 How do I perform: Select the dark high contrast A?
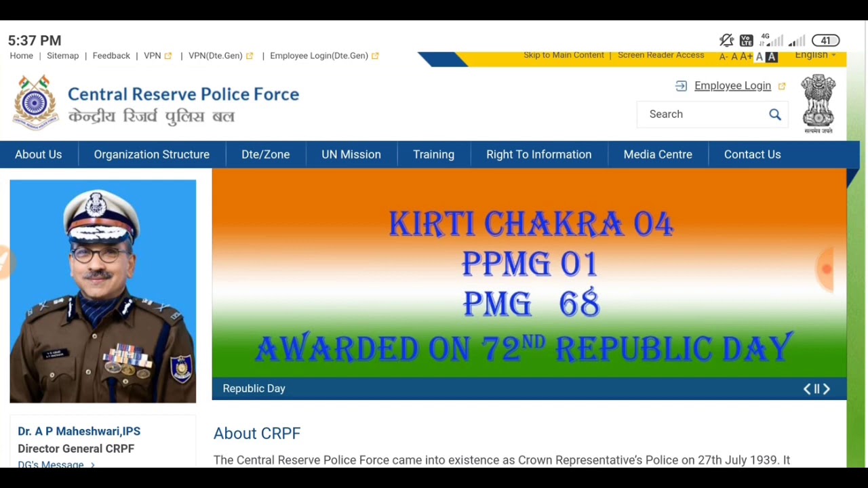pyautogui.click(x=771, y=57)
